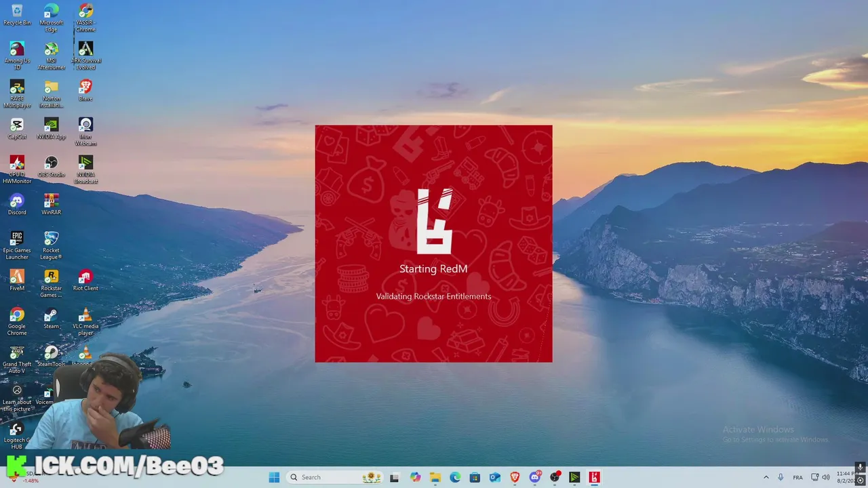Open Copilot from the taskbar
868x488 pixels.
pos(415,477)
